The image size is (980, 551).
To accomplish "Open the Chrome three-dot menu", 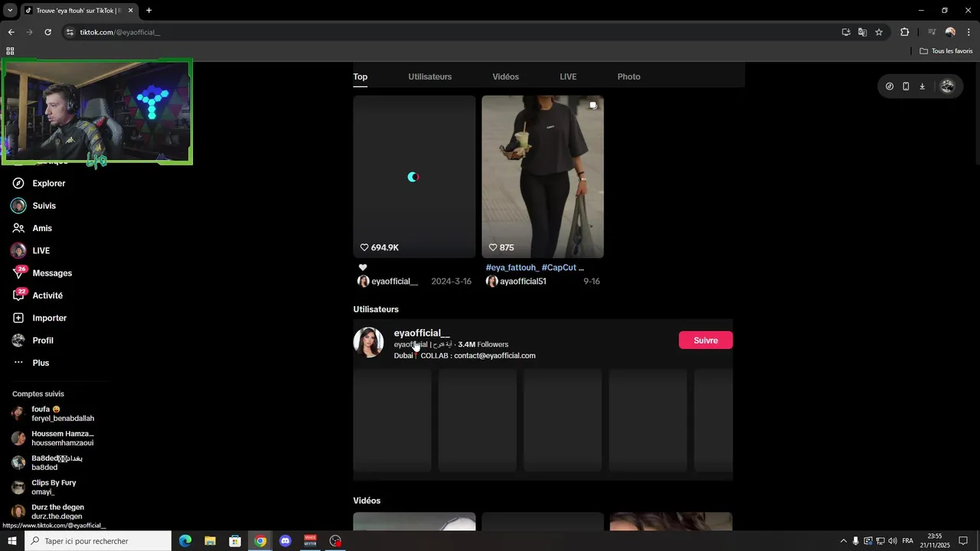I will point(969,32).
